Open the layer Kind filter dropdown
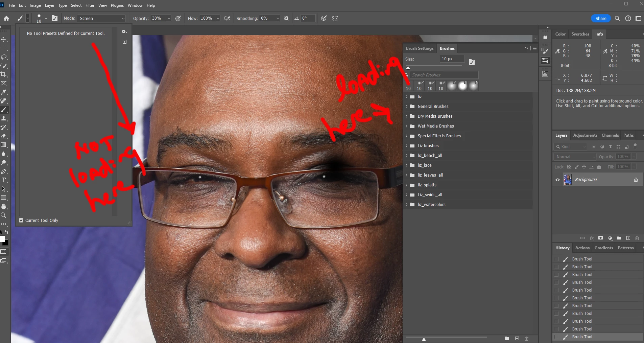The height and width of the screenshot is (343, 644). 571,146
